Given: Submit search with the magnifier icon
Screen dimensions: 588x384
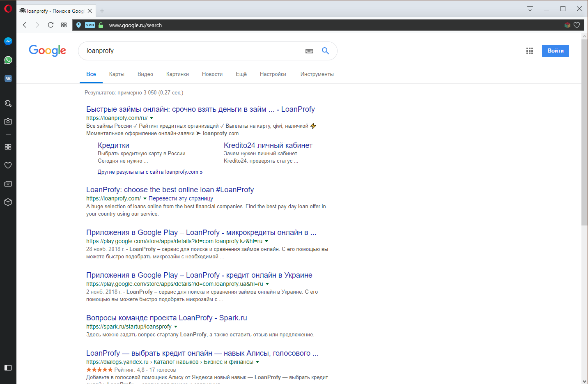Looking at the screenshot, I should coord(325,51).
